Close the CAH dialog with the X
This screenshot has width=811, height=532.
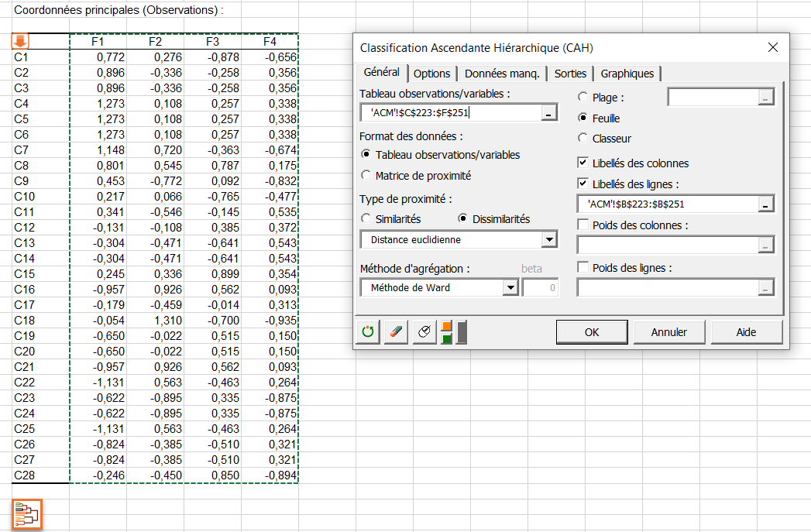[x=772, y=48]
